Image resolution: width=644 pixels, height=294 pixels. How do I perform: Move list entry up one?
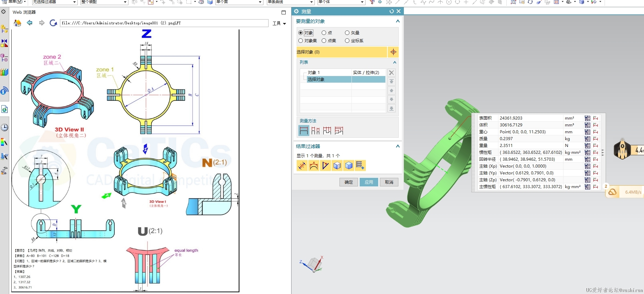click(392, 90)
